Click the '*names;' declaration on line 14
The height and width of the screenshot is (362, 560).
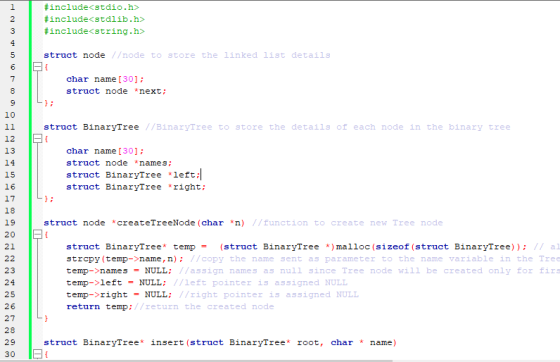point(153,163)
